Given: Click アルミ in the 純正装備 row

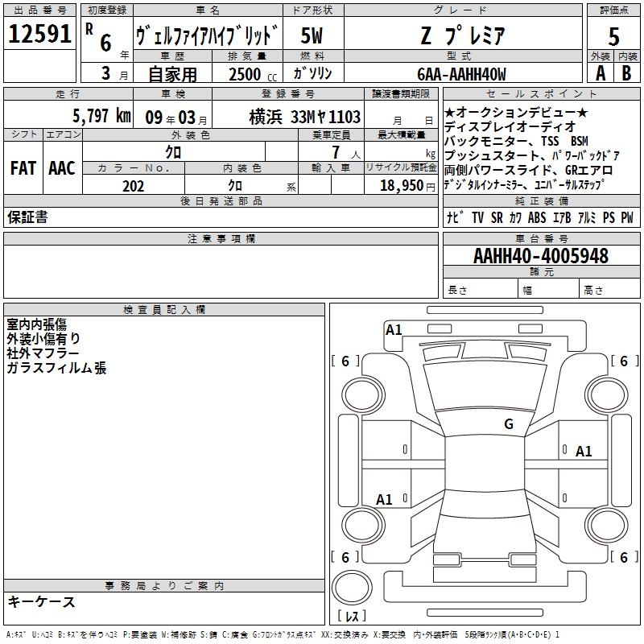Looking at the screenshot, I should click(587, 217).
